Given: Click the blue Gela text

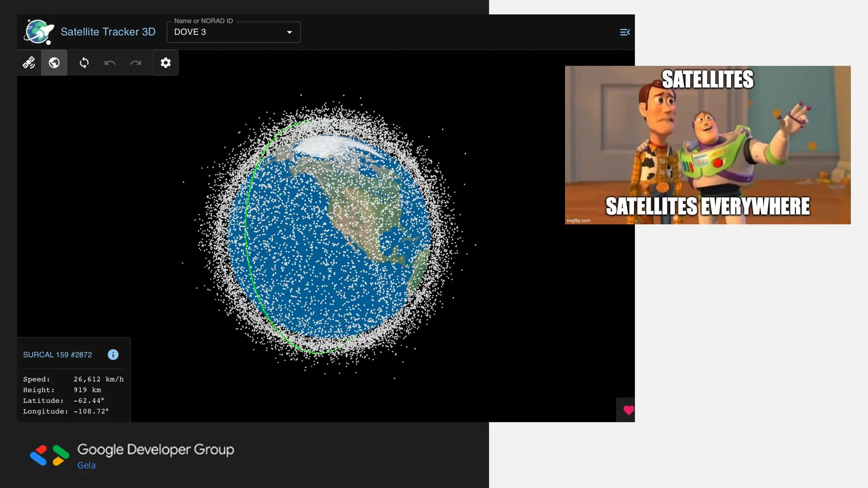Looking at the screenshot, I should coord(86,465).
